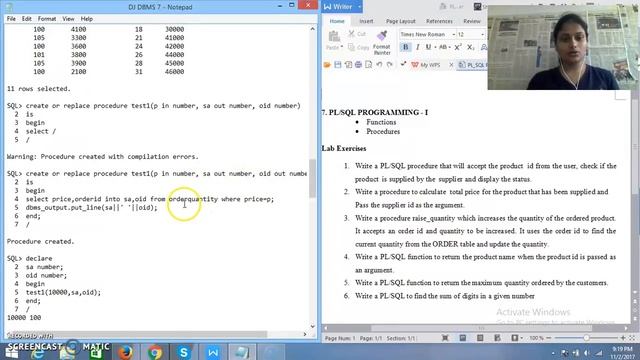Open the Writer application menu dropdown
This screenshot has height=360, width=640.
pyautogui.click(x=359, y=7)
